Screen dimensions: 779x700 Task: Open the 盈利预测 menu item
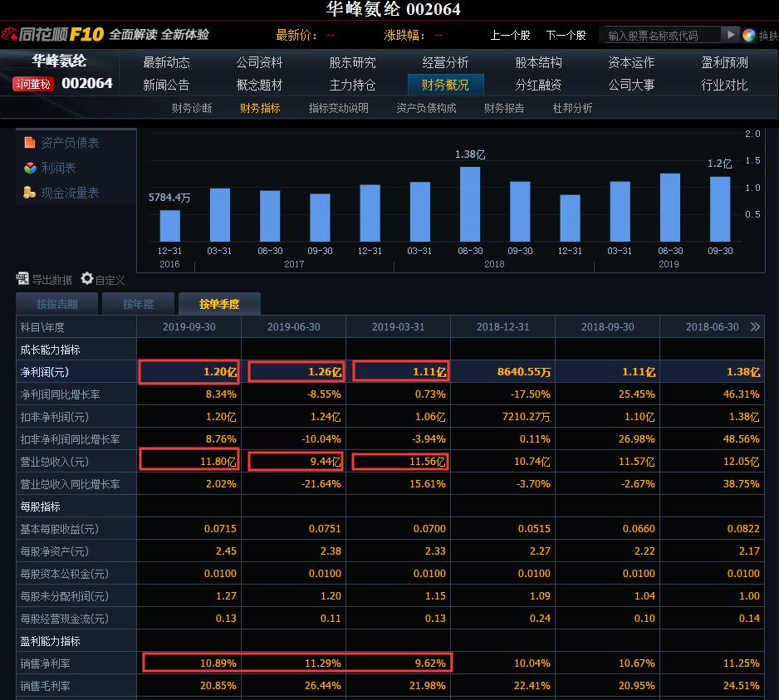pos(724,62)
